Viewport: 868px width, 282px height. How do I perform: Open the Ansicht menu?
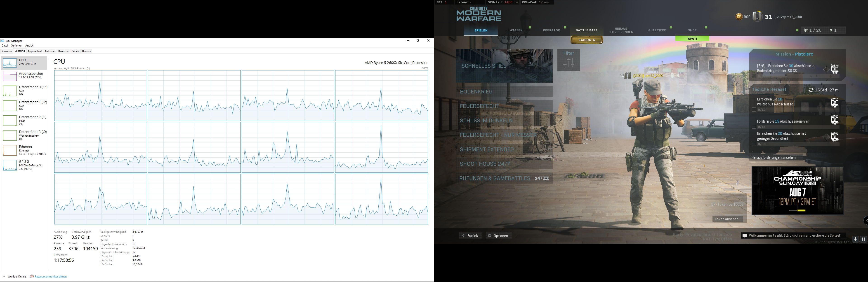pyautogui.click(x=30, y=46)
